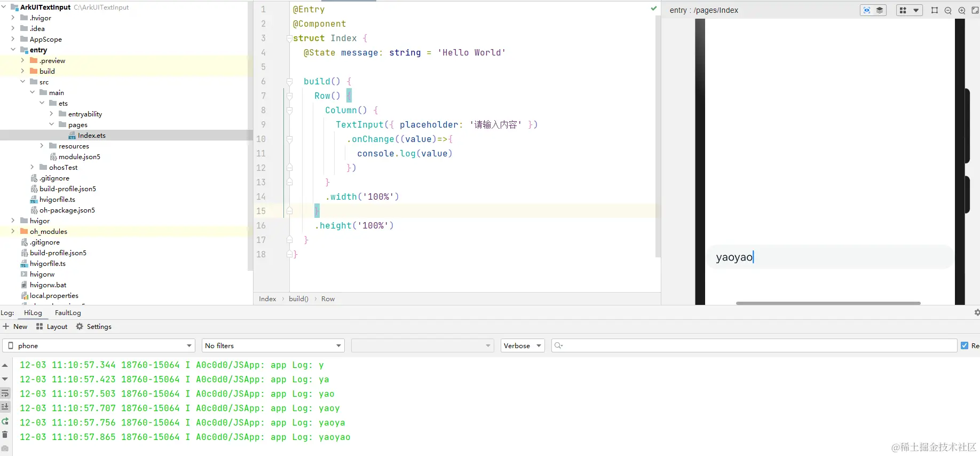This screenshot has width=980, height=456.
Task: Open the phone device dropdown
Action: coord(99,345)
